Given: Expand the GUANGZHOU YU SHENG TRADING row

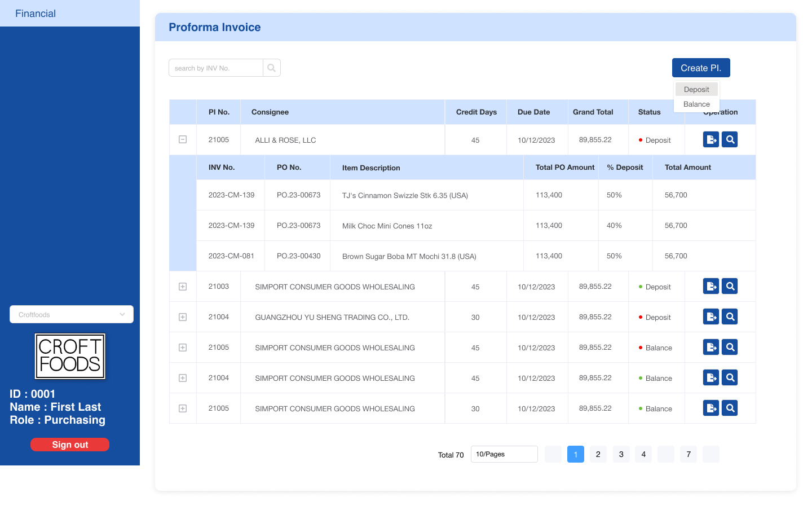Looking at the screenshot, I should (183, 317).
